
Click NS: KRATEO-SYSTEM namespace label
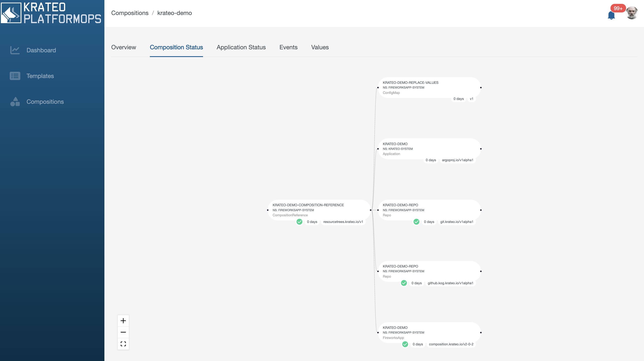tap(397, 149)
